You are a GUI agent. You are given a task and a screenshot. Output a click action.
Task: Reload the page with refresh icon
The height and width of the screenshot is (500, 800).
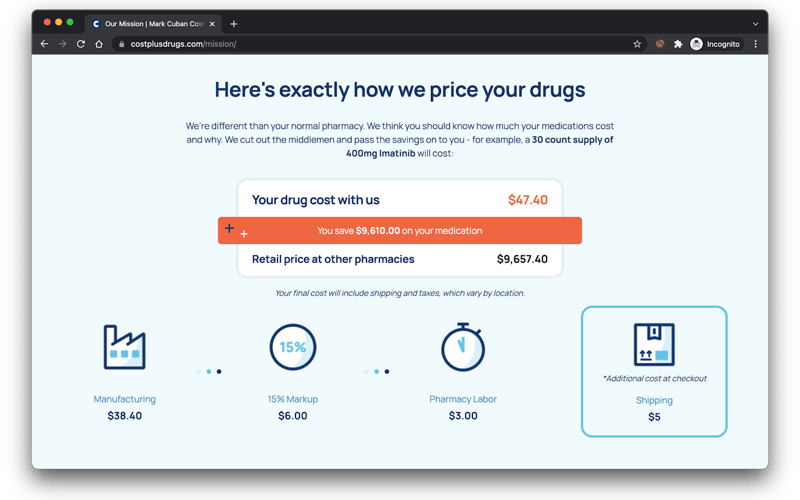[81, 44]
